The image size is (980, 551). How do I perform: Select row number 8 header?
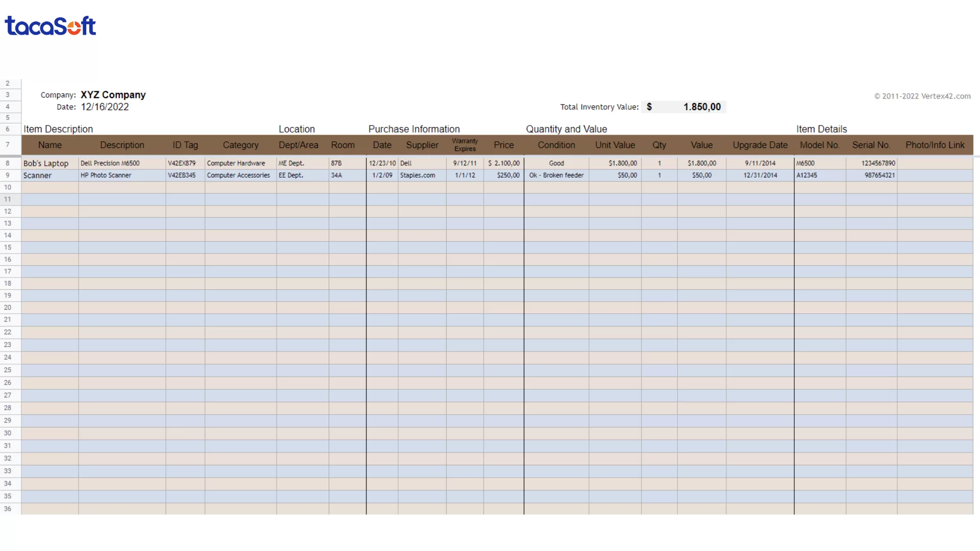pos(8,163)
